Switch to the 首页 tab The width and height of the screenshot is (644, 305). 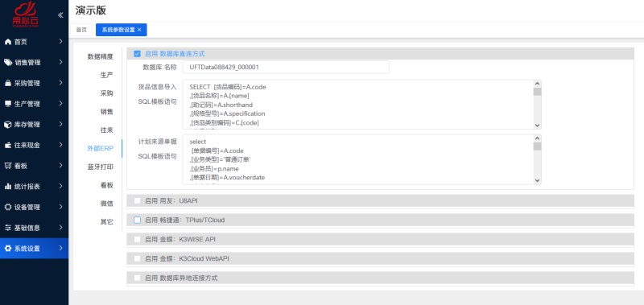point(81,30)
